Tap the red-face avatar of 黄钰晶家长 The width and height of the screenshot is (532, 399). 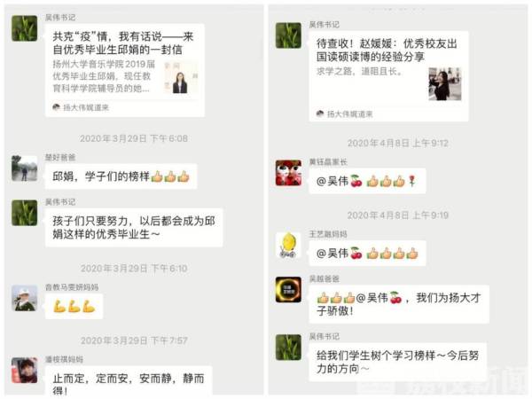[x=288, y=173]
